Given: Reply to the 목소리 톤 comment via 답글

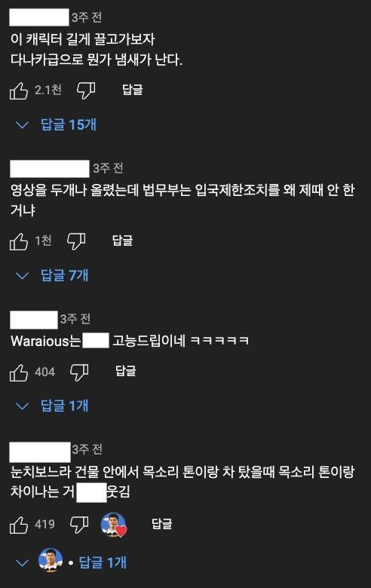Looking at the screenshot, I should pos(161,524).
